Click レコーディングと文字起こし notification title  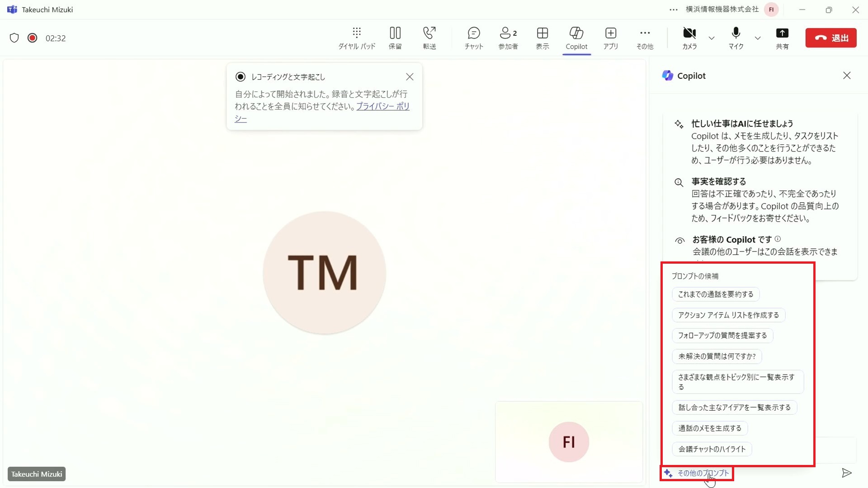(288, 77)
